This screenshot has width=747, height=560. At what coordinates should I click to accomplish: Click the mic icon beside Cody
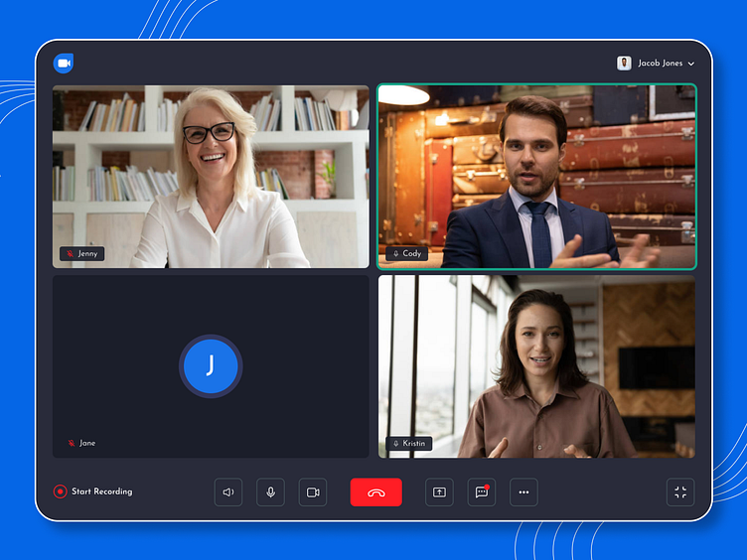point(396,254)
